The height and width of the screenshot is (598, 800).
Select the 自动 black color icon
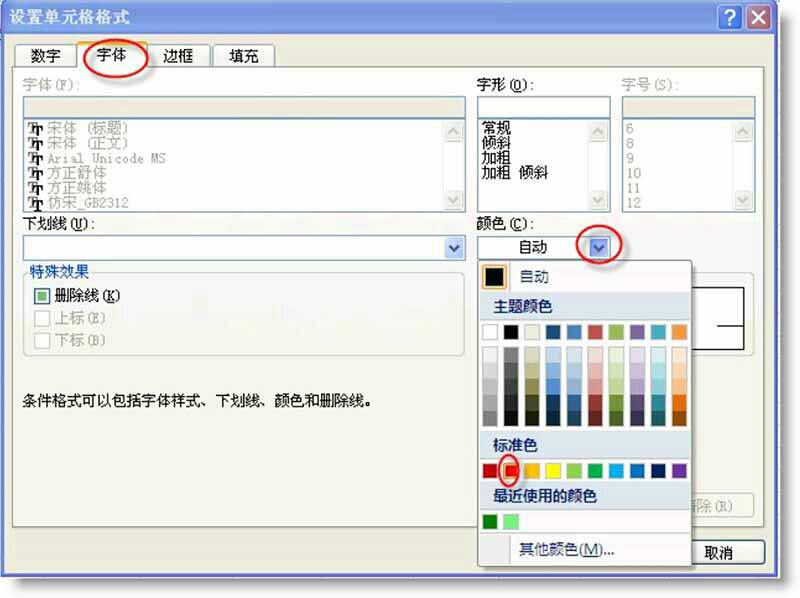pos(493,277)
